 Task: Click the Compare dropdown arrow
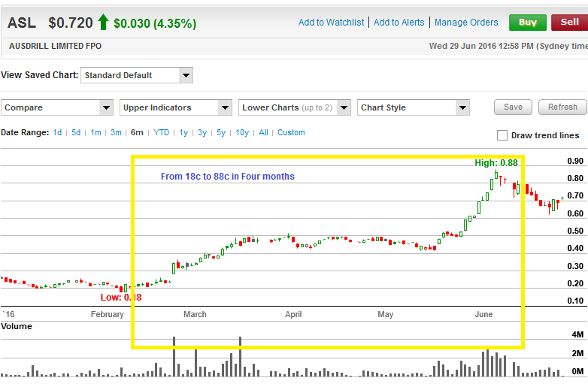tap(107, 107)
